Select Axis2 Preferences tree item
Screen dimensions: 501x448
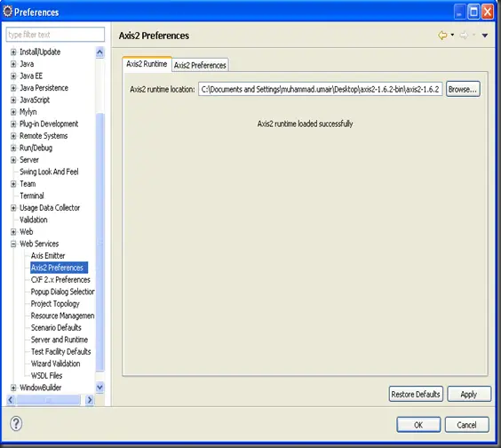pyautogui.click(x=59, y=268)
